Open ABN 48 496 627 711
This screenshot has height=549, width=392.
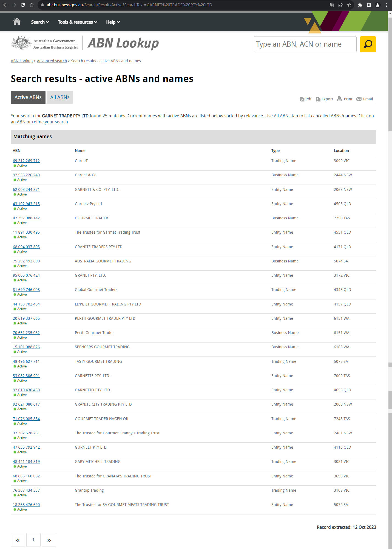(26, 361)
